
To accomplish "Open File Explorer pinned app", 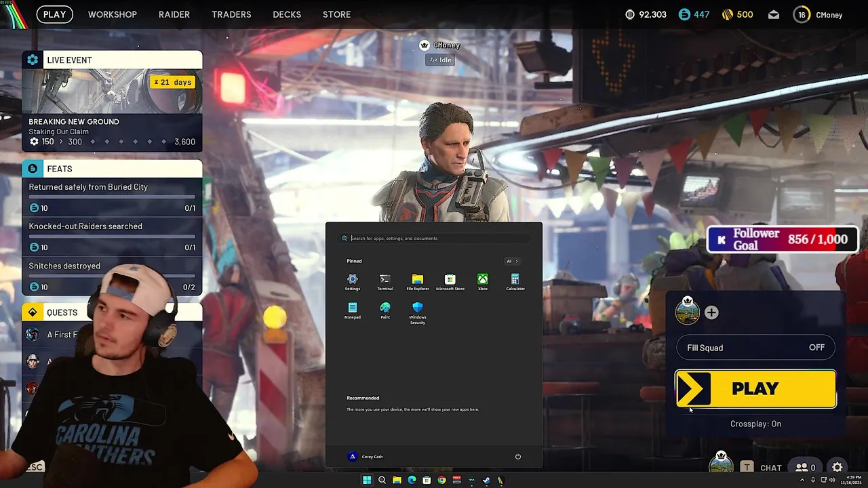I will click(418, 282).
